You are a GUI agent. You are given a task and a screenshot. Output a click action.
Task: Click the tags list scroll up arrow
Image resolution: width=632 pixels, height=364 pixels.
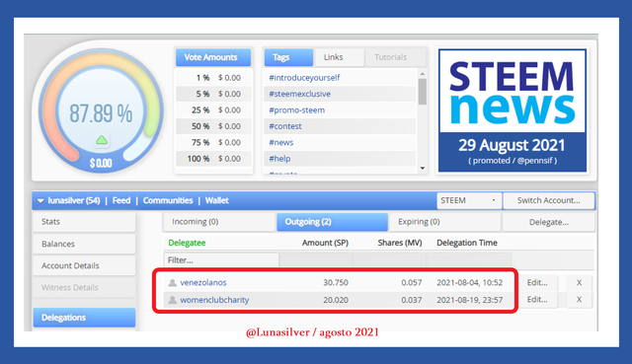(x=422, y=74)
